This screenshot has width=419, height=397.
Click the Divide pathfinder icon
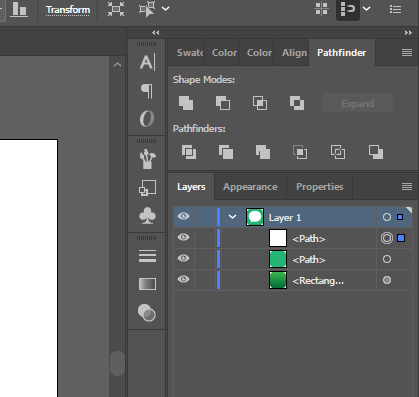click(189, 152)
